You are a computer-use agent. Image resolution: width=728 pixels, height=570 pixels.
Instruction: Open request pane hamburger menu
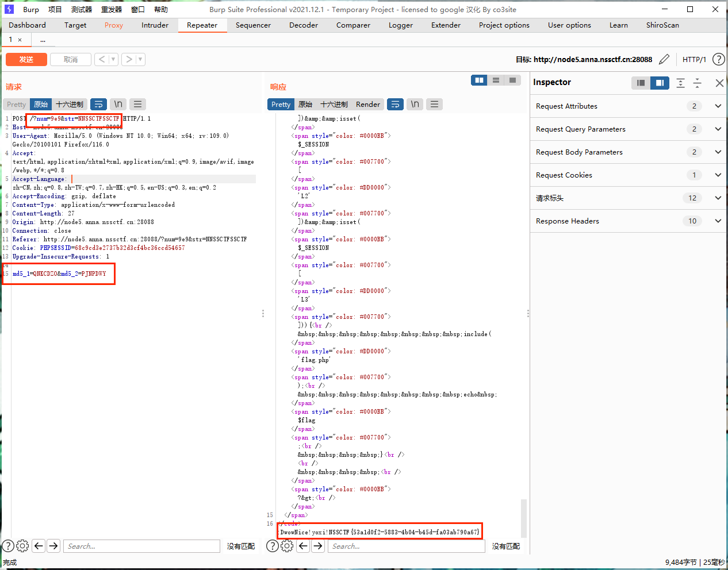(137, 104)
